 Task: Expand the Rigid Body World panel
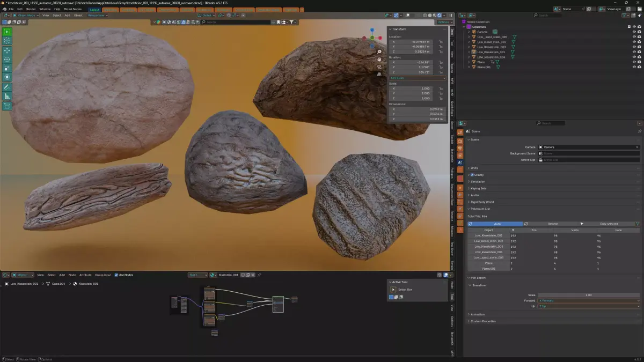point(481,202)
